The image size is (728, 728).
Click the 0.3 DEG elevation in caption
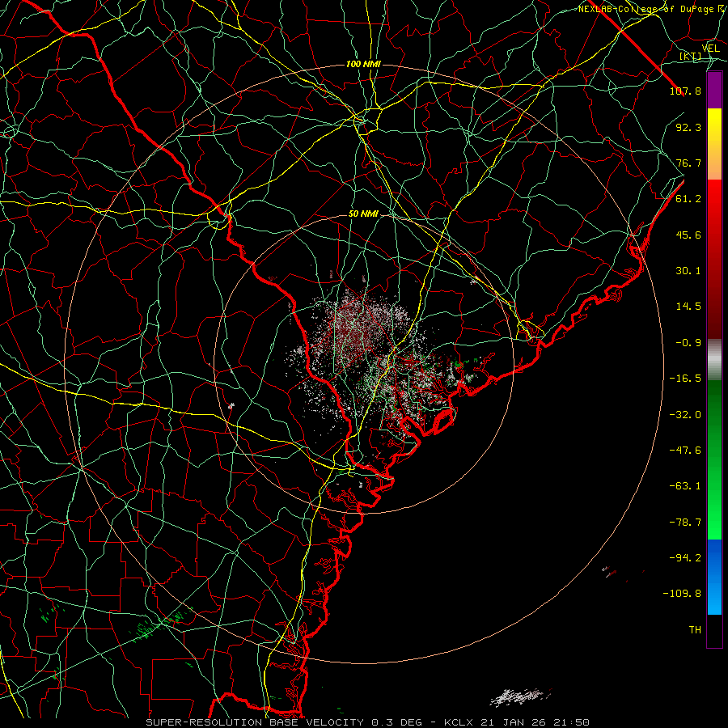click(x=396, y=722)
